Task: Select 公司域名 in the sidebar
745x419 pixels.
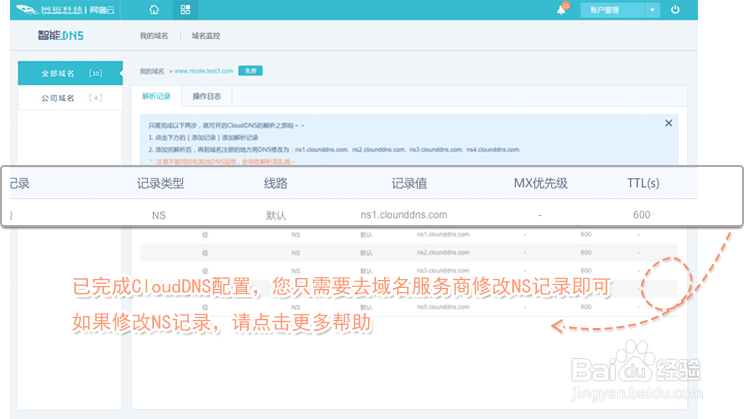Action: coord(70,98)
